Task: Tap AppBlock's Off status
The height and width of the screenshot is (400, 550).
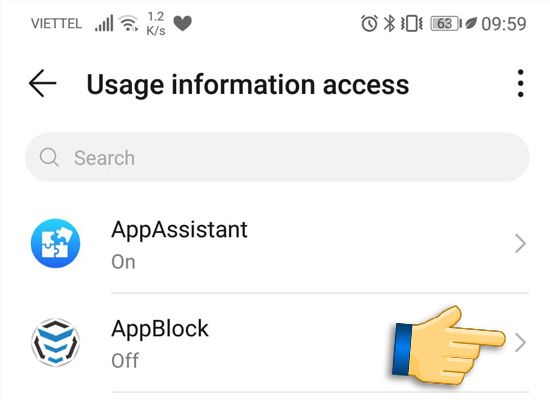Action: pyautogui.click(x=125, y=361)
